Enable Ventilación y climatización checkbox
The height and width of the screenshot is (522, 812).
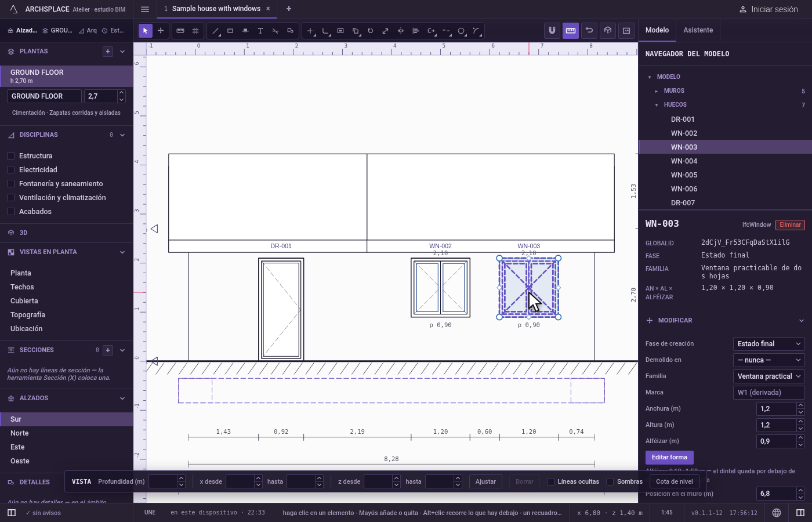10,198
